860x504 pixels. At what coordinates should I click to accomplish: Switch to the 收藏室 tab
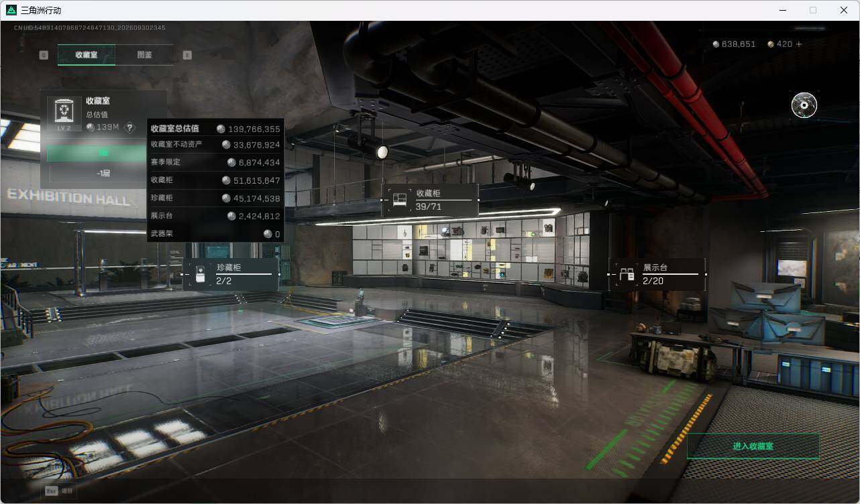tap(87, 55)
